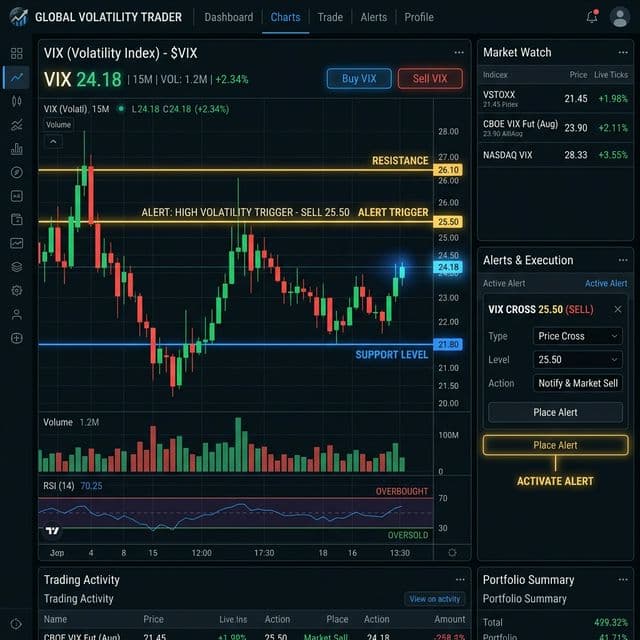This screenshot has height=640, width=640.
Task: Click the VIX (Volatil), 15M legend
Action: pyautogui.click(x=76, y=109)
